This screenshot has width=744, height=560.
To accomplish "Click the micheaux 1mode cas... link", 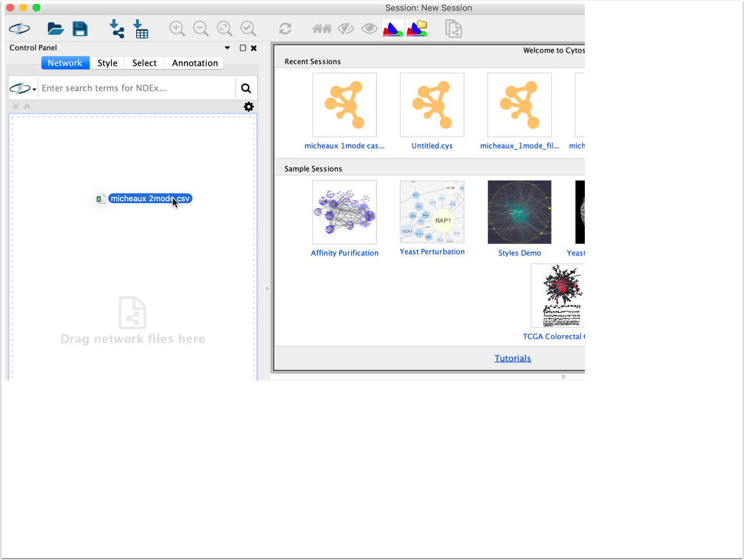I will pos(345,146).
